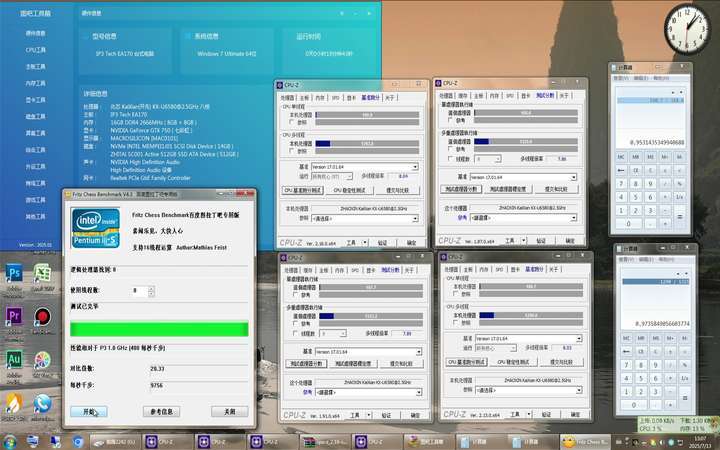Open the Excel 2007 desktop shortcut

[42, 274]
